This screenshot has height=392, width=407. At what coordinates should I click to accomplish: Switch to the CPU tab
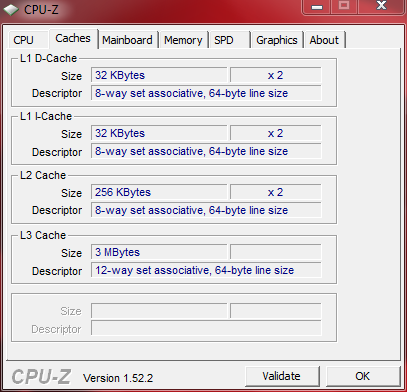tap(28, 40)
